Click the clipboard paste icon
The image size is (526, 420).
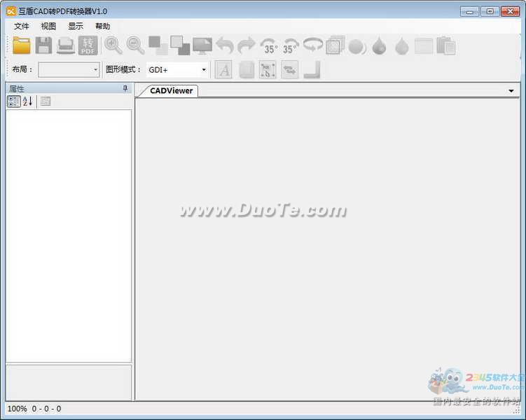tap(446, 45)
